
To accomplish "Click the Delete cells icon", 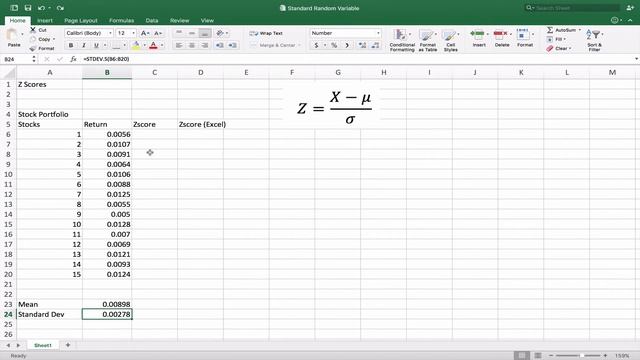I will (500, 34).
